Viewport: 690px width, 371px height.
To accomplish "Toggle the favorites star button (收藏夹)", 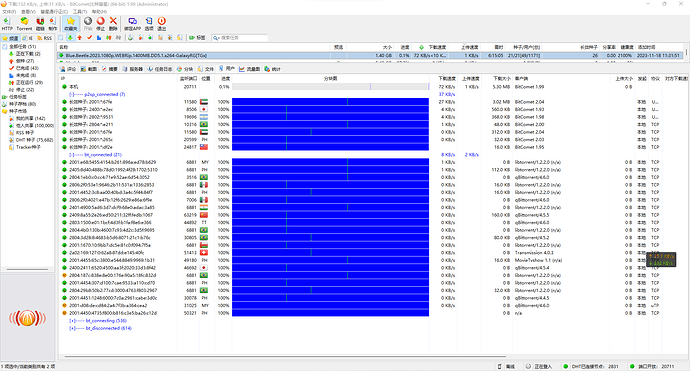I will [x=70, y=23].
